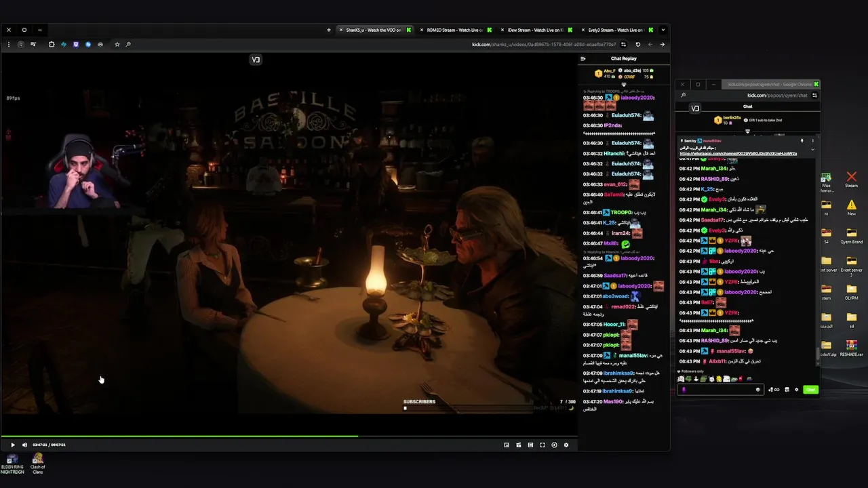Collapse the Chat Replay panel
This screenshot has height=488, width=868.
point(583,58)
